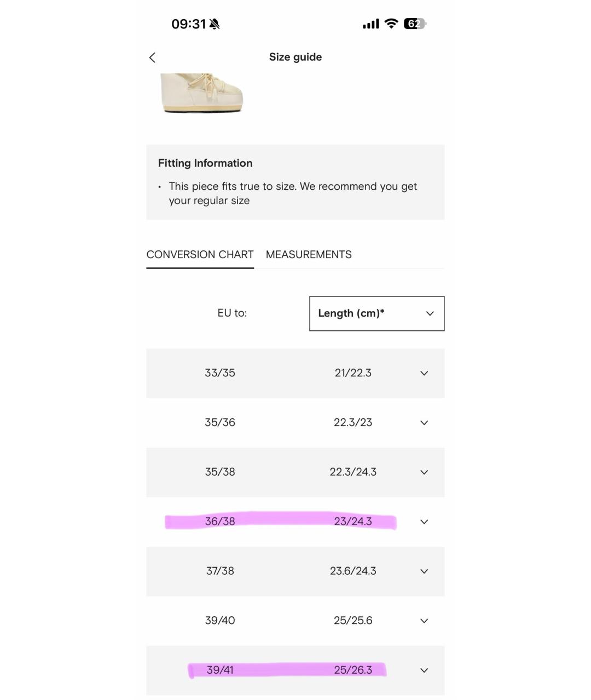This screenshot has width=591, height=700.
Task: Tap the highlighted 36/38 size label
Action: (220, 522)
